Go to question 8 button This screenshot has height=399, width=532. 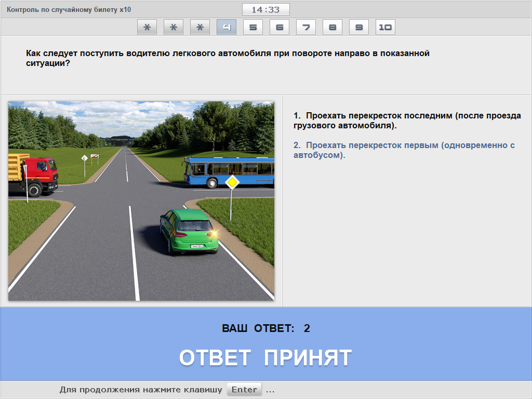click(x=332, y=27)
